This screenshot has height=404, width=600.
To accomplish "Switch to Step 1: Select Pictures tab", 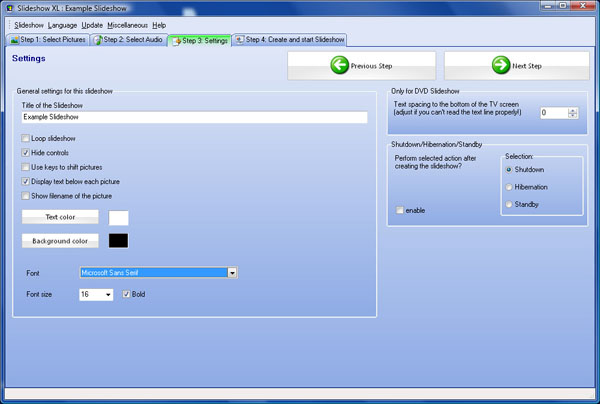I will point(48,40).
